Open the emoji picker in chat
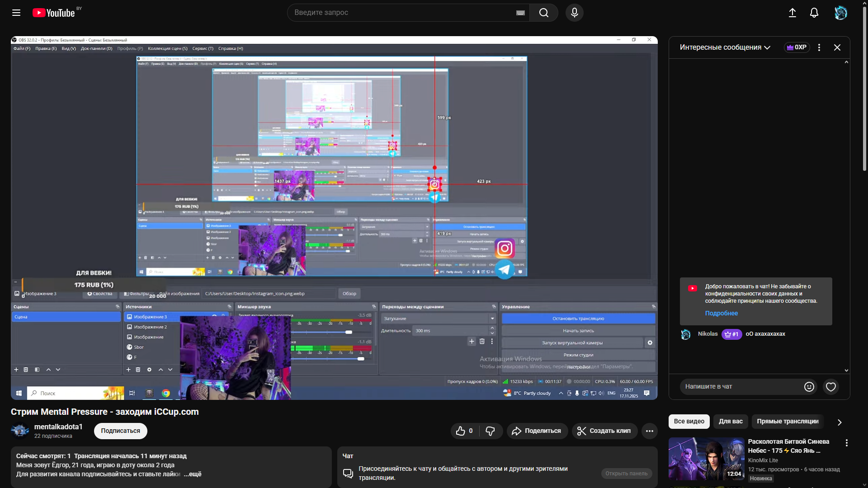 pos(809,387)
